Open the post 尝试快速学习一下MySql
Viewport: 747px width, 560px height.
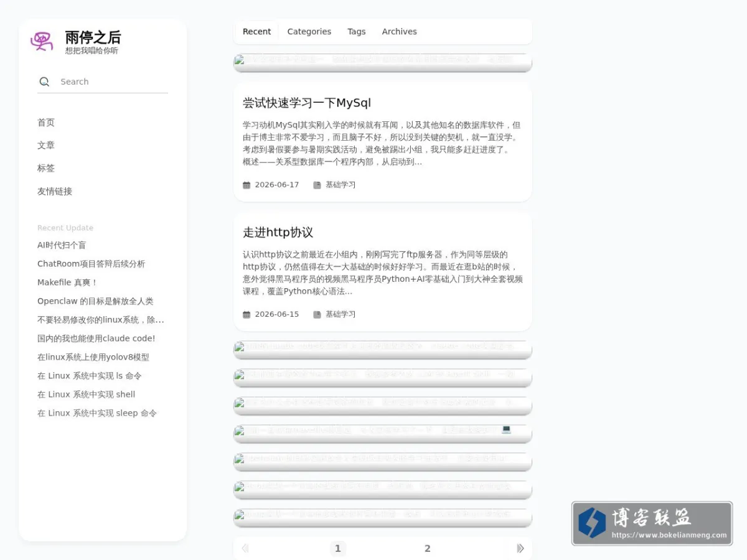(307, 103)
